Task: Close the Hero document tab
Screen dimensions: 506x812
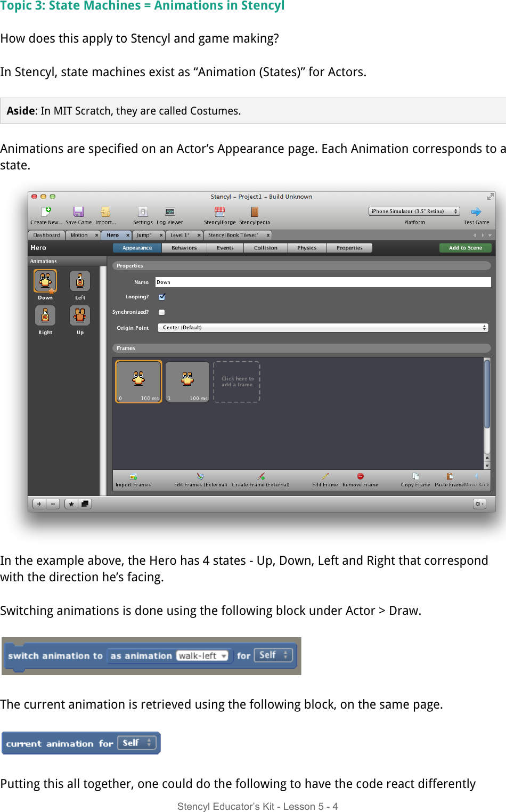Action: [x=128, y=235]
